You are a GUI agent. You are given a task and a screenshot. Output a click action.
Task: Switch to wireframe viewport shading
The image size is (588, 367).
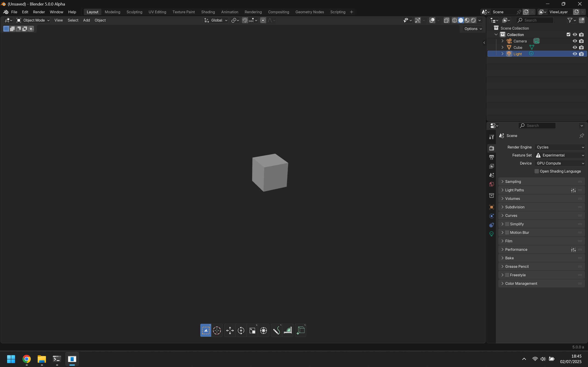point(454,20)
